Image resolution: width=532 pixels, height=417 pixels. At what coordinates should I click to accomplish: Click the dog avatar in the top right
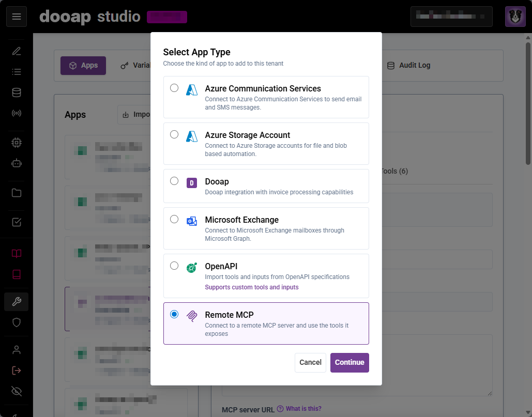(515, 16)
